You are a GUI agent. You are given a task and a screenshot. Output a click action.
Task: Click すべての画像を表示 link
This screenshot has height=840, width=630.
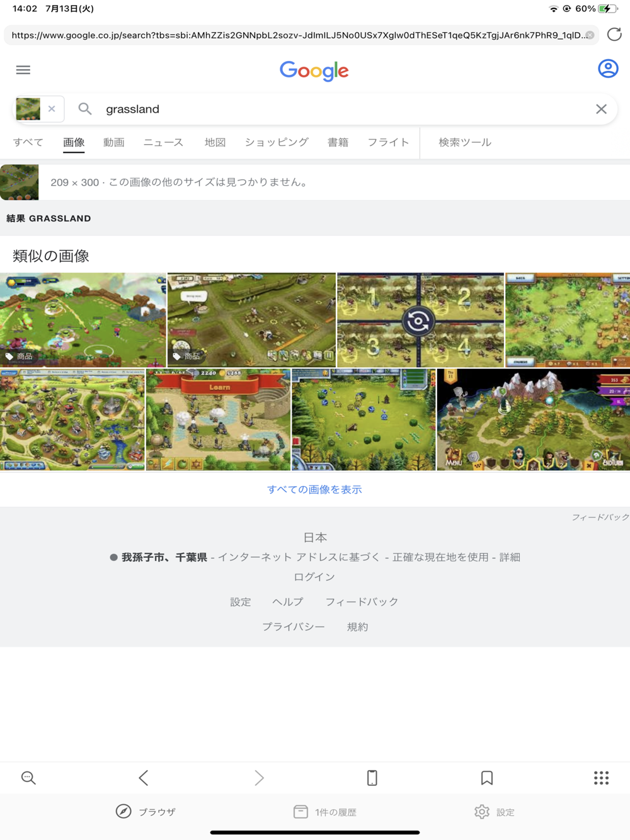pyautogui.click(x=314, y=489)
